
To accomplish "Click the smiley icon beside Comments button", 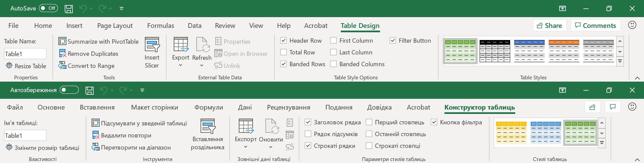I will tap(632, 25).
